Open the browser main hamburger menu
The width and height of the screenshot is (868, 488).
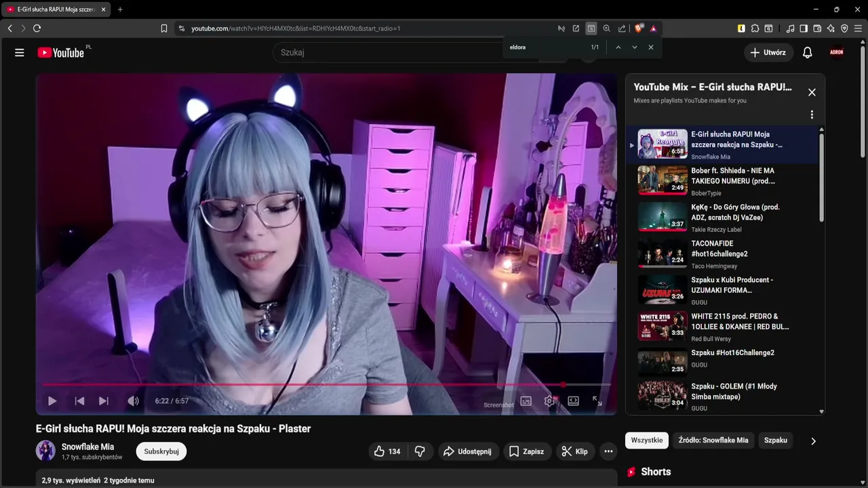pos(858,28)
